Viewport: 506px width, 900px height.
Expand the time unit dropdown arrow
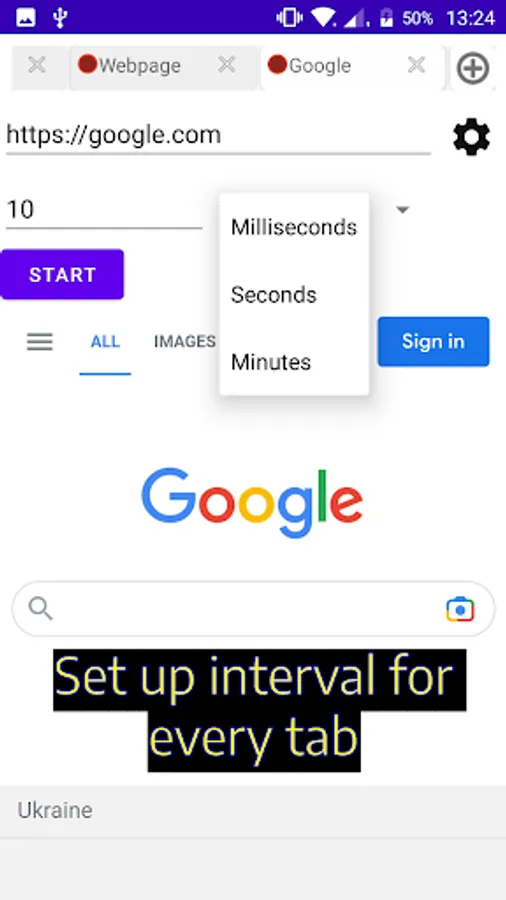pos(403,210)
